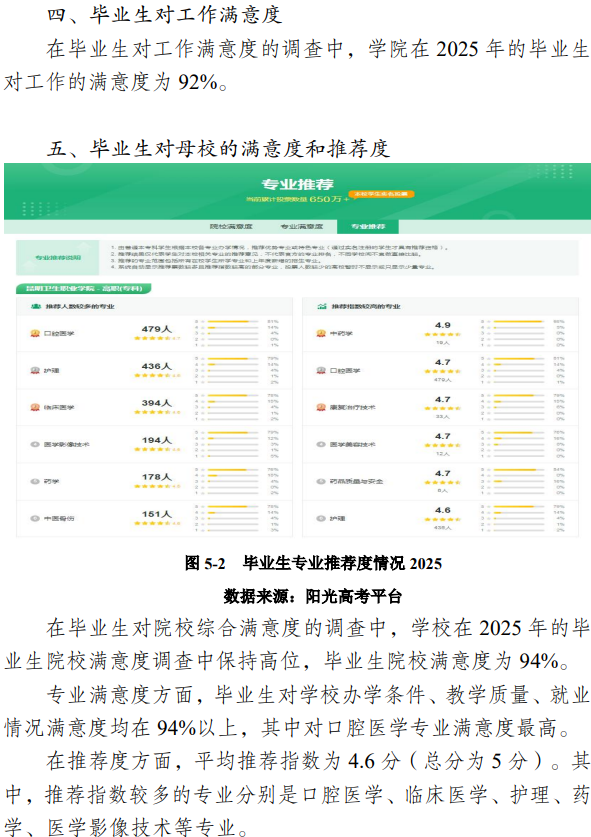Click the 394人 count
The height and width of the screenshot is (837, 591).
point(156,403)
